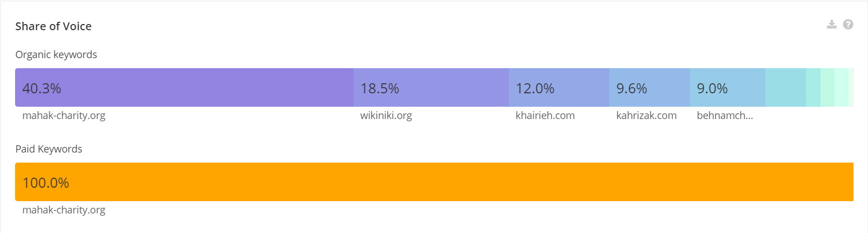Open the kahrizak.com domain label

click(x=646, y=116)
